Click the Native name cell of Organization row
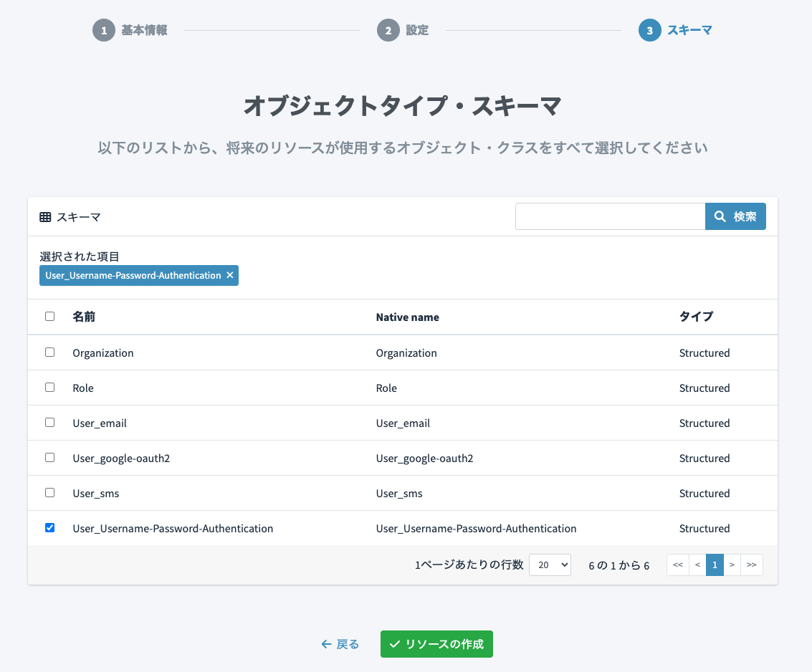The width and height of the screenshot is (812, 672). coord(406,353)
